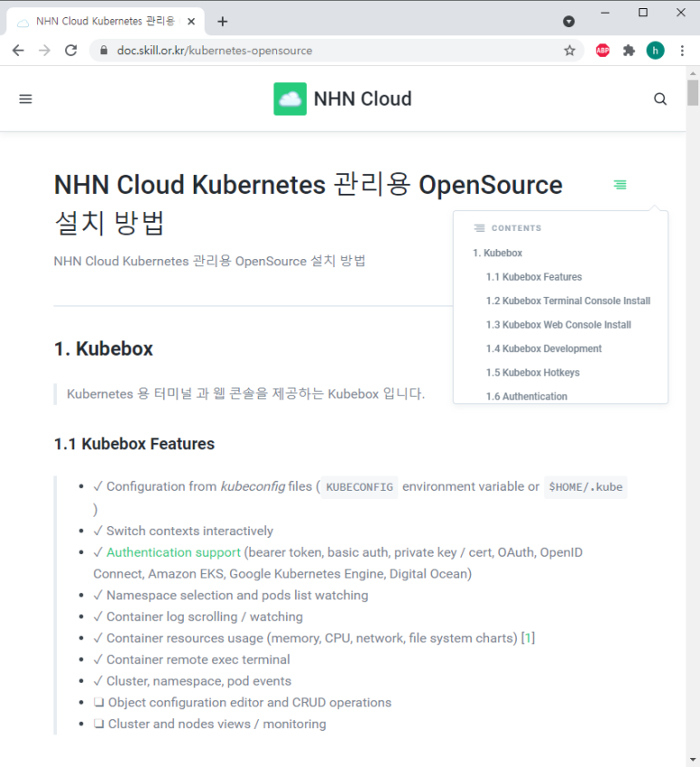Click the address bar URL field
Image resolution: width=700 pixels, height=767 pixels.
pyautogui.click(x=338, y=51)
